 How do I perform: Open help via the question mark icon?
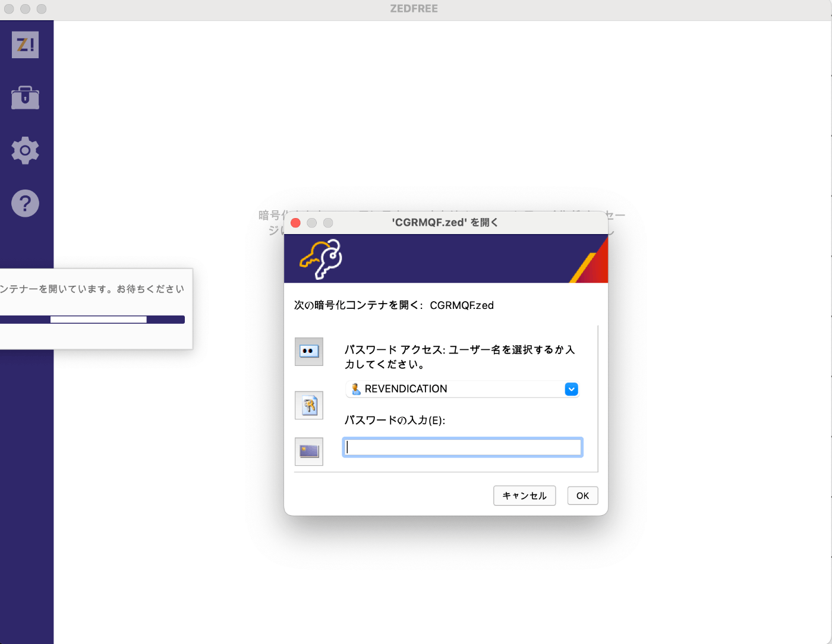pos(25,203)
